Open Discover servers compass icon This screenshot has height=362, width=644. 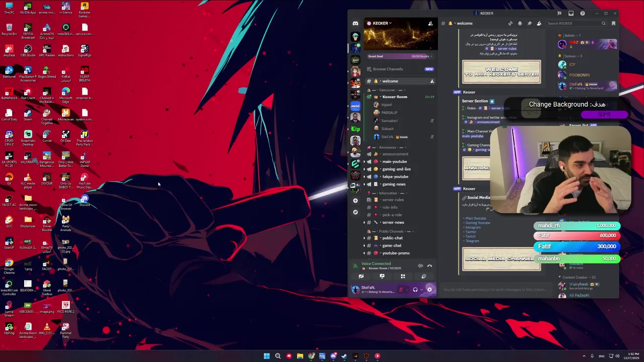click(x=355, y=212)
